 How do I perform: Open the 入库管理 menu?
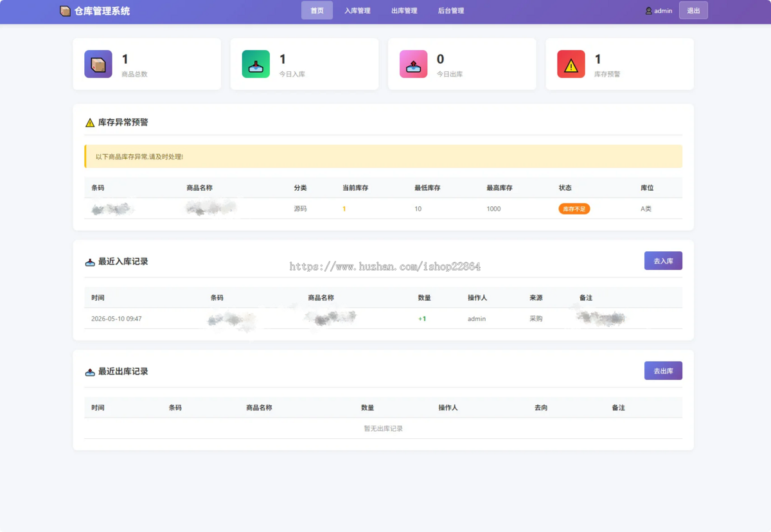tap(357, 10)
